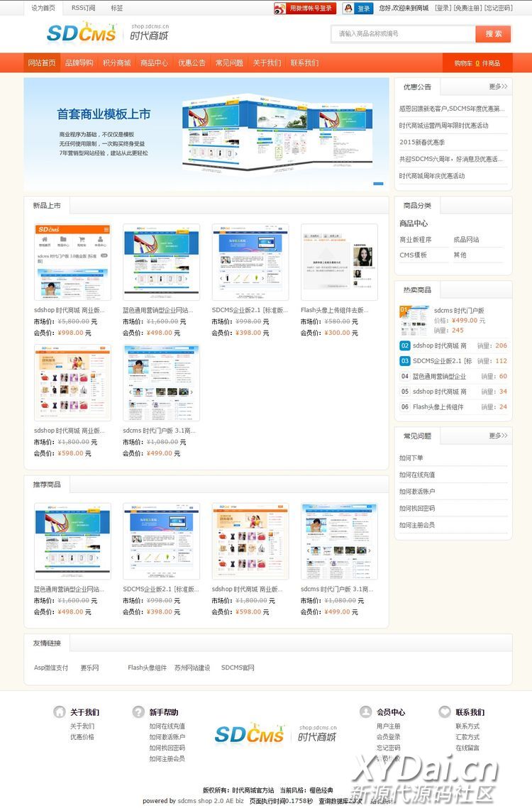This screenshot has width=532, height=808.
Task: Focus the product name search field
Action: click(403, 34)
